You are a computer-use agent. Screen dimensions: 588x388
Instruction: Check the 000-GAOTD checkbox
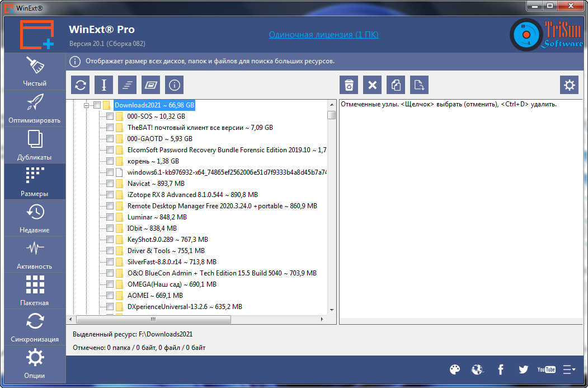110,139
